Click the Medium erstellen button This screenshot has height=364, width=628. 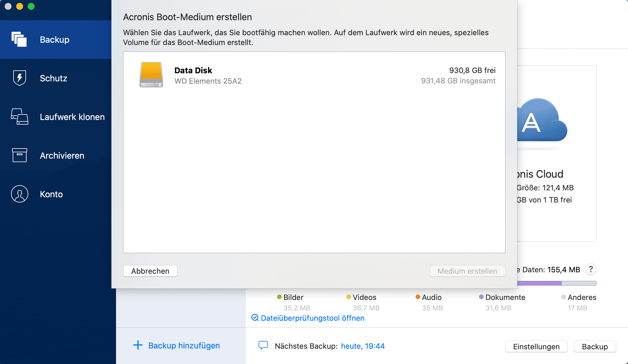click(x=467, y=271)
